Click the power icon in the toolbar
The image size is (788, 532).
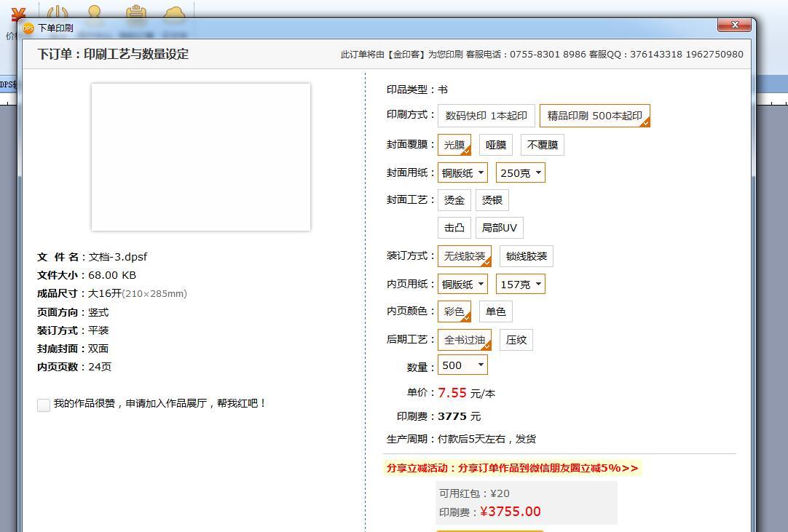coord(57,13)
